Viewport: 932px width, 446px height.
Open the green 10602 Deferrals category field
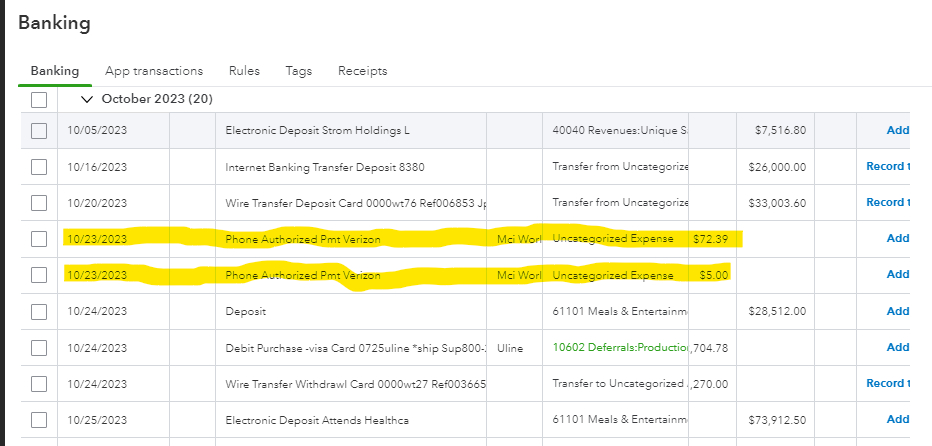point(619,347)
